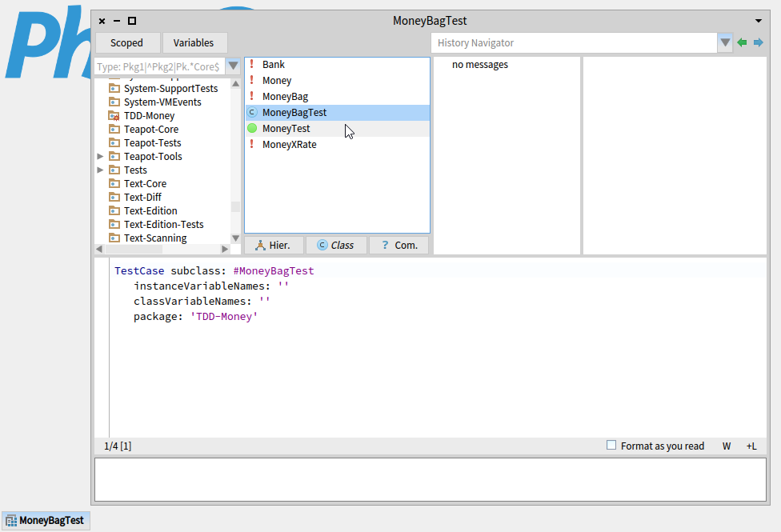Open the package filter dropdown arrow
Image resolution: width=781 pixels, height=532 pixels.
tap(233, 66)
